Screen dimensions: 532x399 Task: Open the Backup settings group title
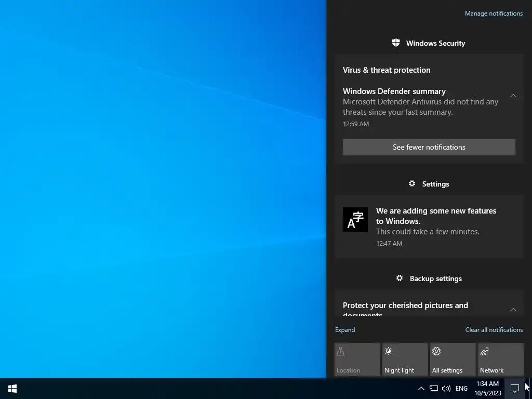(x=436, y=278)
